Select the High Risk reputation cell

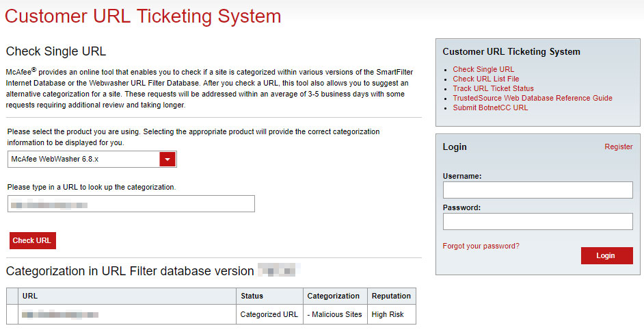(x=392, y=314)
